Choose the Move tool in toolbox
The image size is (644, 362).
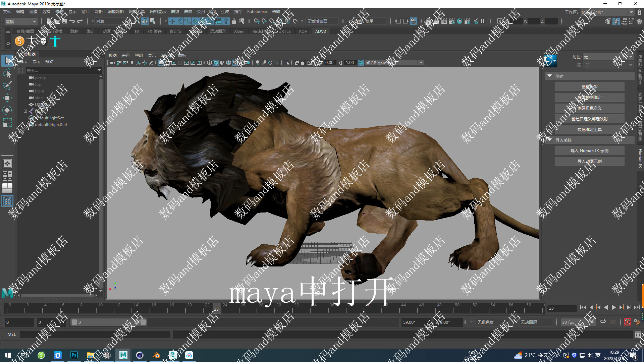point(7,98)
